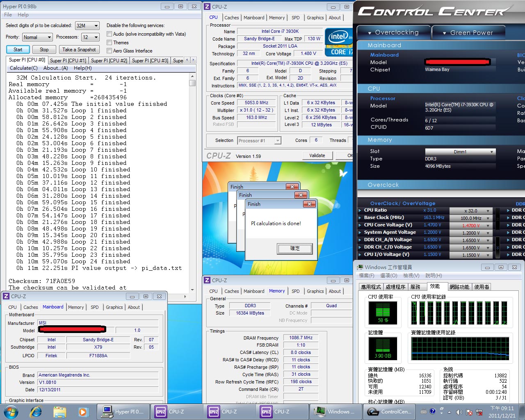Switch to Hyper PI taskbar button

123,412
